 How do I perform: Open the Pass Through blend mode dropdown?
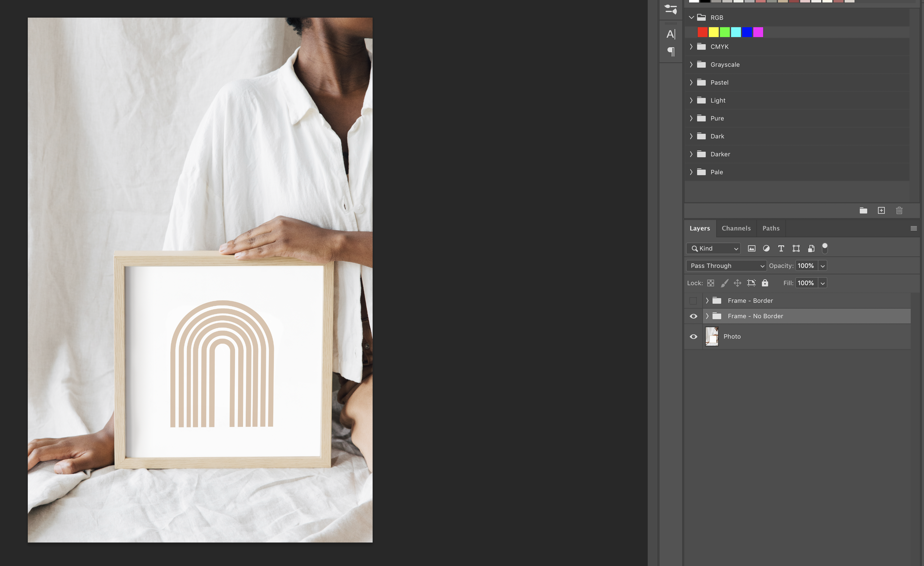[726, 266]
